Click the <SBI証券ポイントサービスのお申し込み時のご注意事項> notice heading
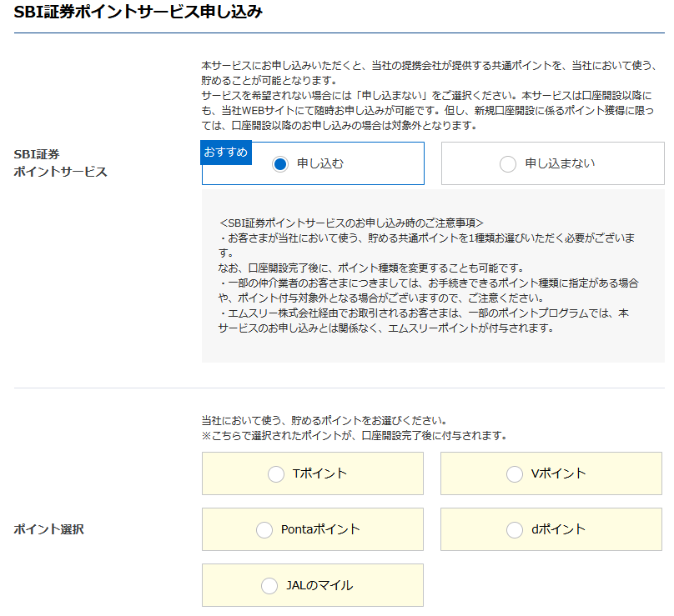 click(x=351, y=223)
